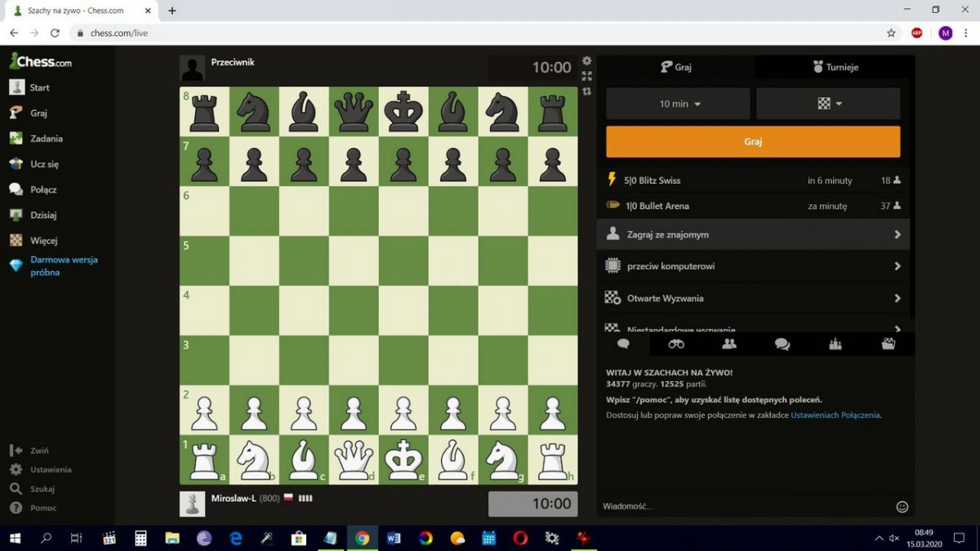Check connection strength bars beside Miroslaw-L
This screenshot has height=551, width=980.
click(305, 498)
